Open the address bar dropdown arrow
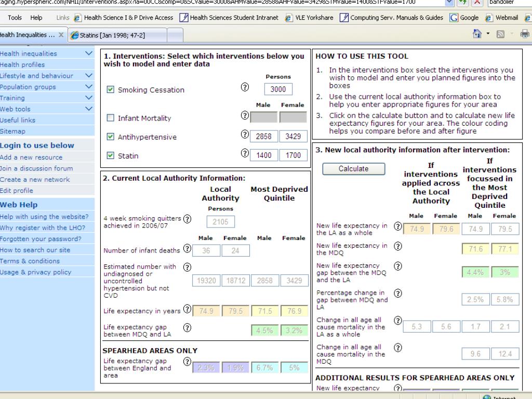The image size is (532, 399). tap(449, 3)
